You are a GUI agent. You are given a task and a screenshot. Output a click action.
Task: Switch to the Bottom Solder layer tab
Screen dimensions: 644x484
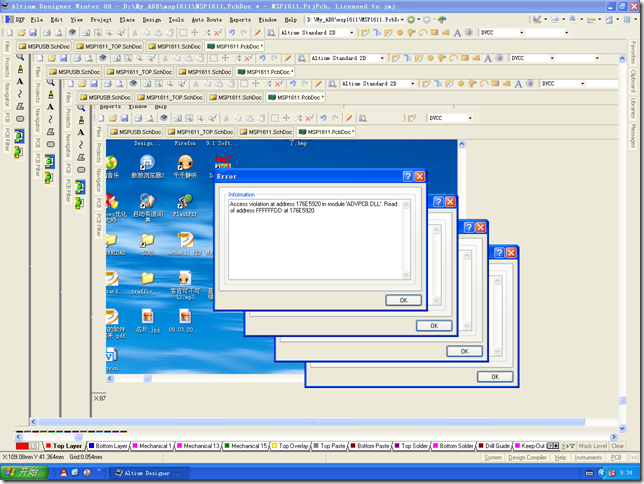[x=453, y=446]
